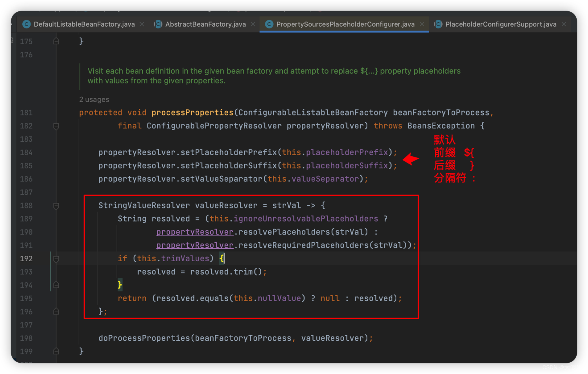Click BeansException in throws clause
Image resolution: width=588 pixels, height=374 pixels.
441,126
